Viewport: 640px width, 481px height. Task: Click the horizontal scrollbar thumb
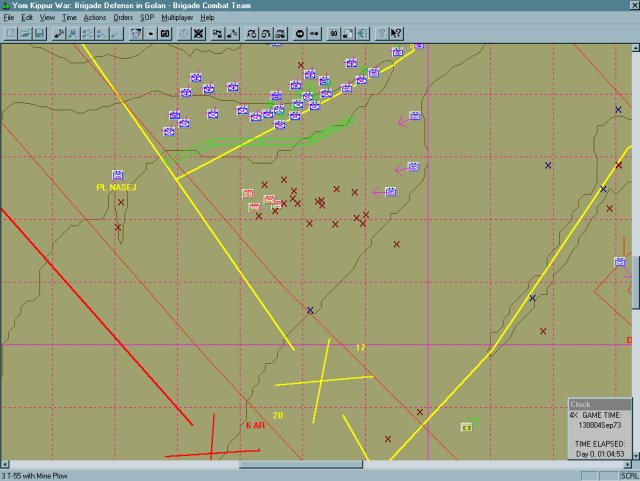click(x=301, y=465)
